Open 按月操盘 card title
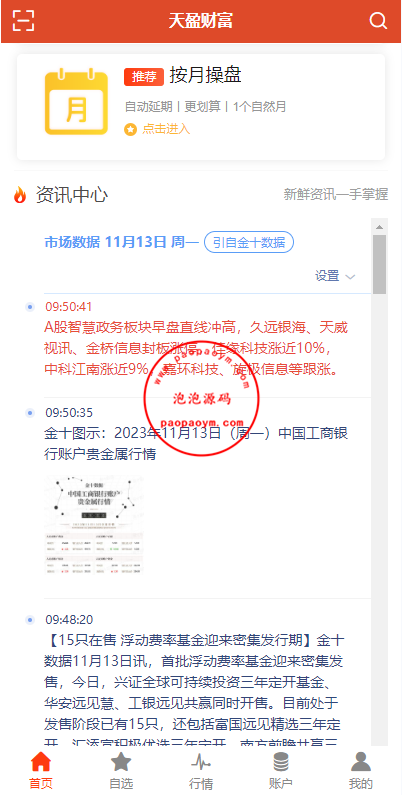Screen dimensions: 402x795 [205, 76]
